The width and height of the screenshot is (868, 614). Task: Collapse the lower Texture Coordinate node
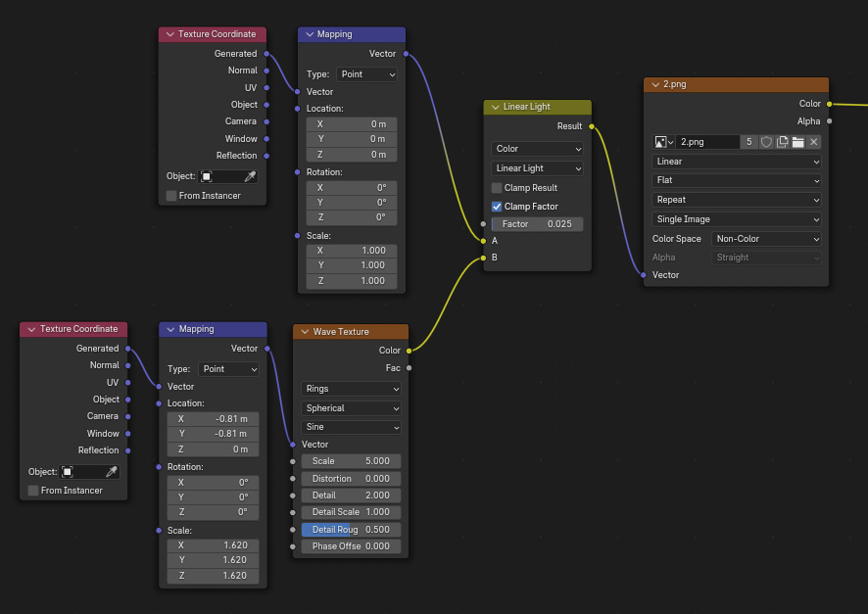click(31, 329)
